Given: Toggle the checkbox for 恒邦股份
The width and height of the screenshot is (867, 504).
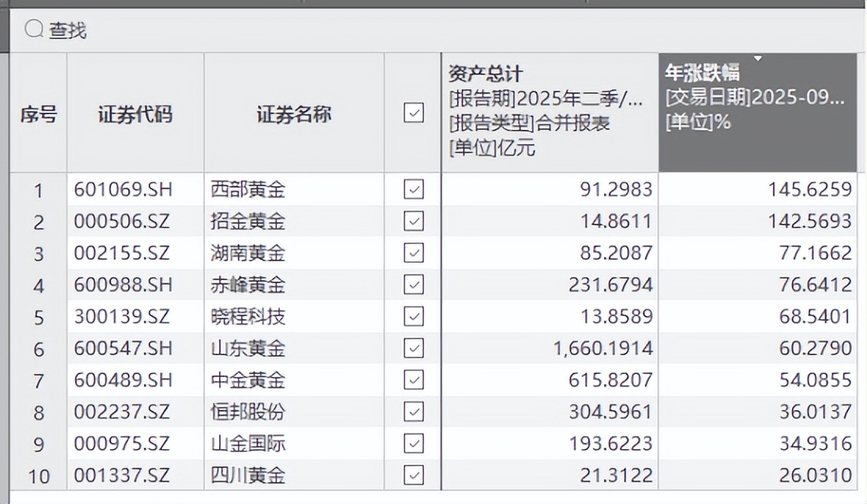Looking at the screenshot, I should click(412, 412).
